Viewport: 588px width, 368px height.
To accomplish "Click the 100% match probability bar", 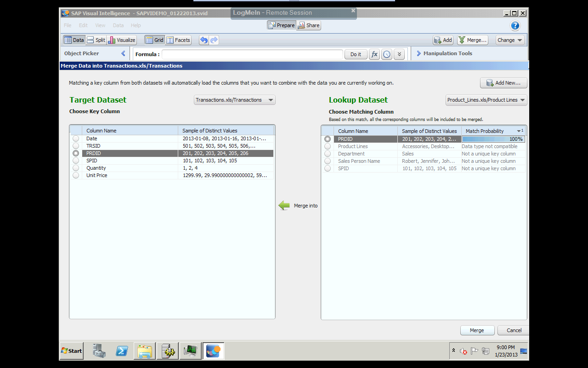I will tap(493, 139).
